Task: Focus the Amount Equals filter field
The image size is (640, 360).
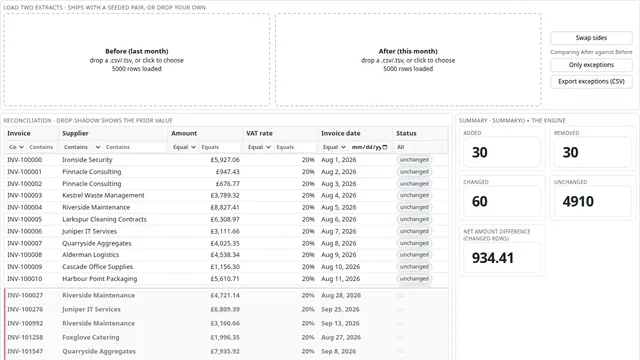Action: click(x=220, y=147)
